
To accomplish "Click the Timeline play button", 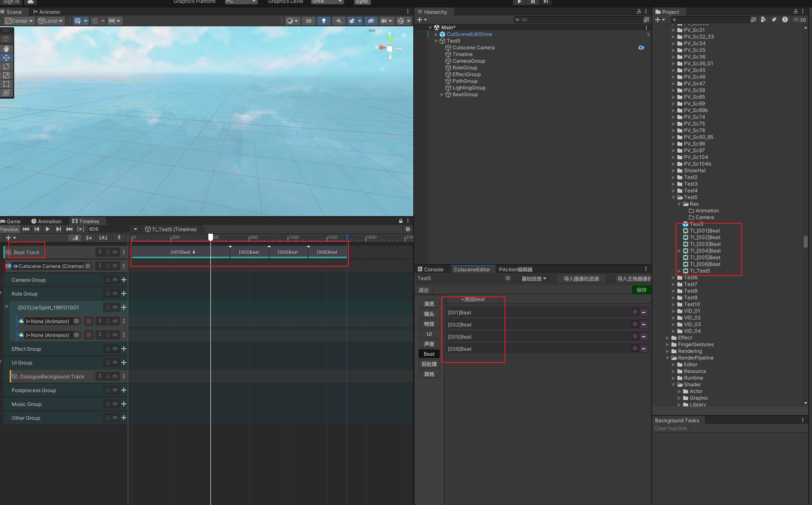I will tap(48, 229).
